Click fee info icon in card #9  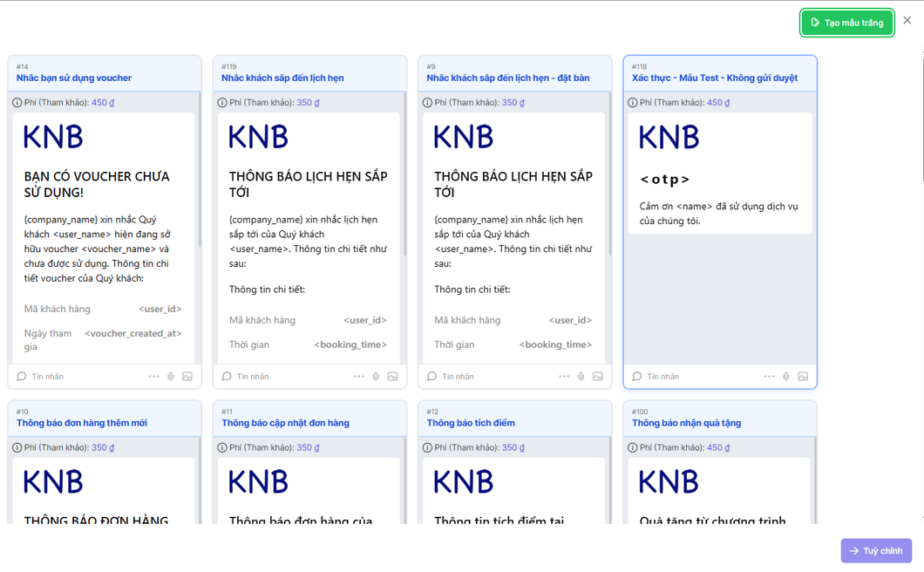coord(427,103)
